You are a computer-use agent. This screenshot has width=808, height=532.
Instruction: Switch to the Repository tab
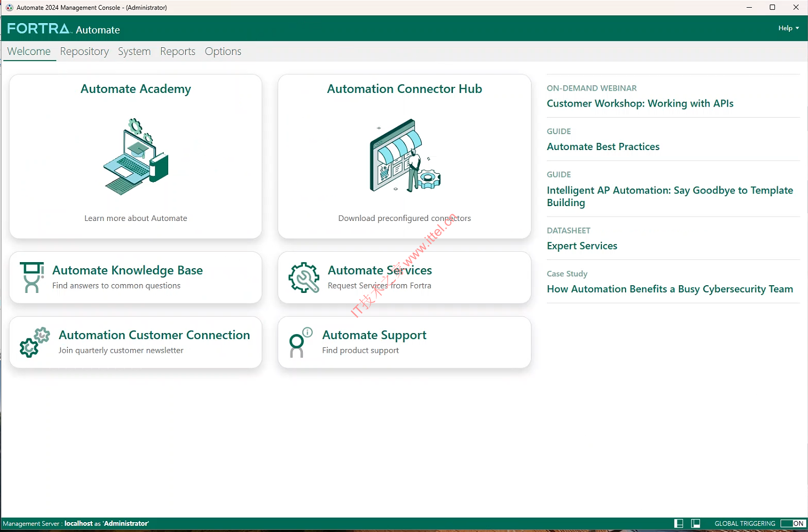tap(84, 51)
